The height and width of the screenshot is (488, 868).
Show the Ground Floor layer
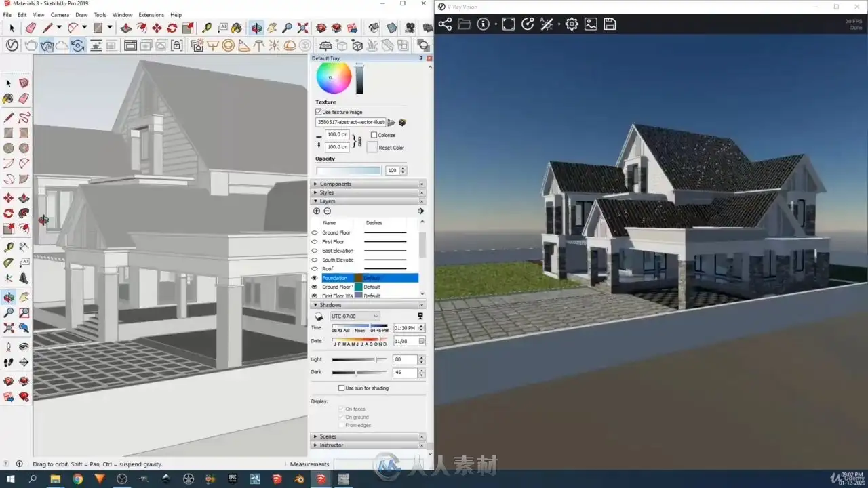[x=315, y=232]
